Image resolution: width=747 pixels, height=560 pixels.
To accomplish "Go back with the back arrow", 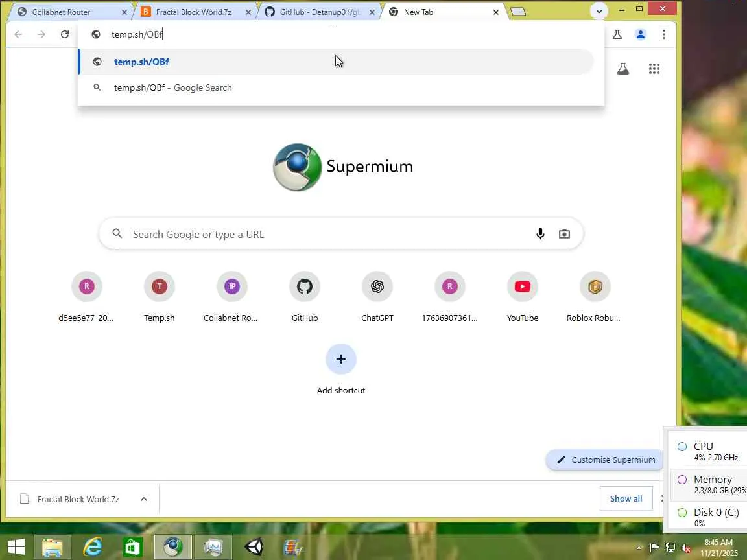I will (x=18, y=34).
